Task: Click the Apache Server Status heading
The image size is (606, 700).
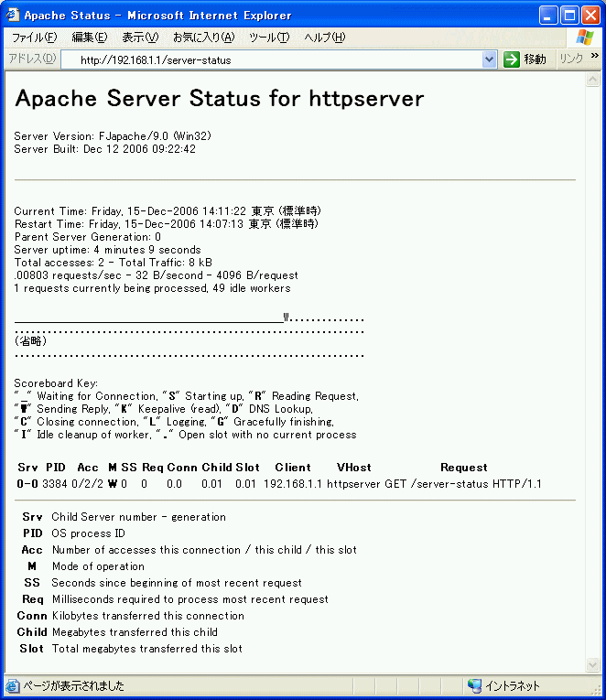Action: (220, 99)
